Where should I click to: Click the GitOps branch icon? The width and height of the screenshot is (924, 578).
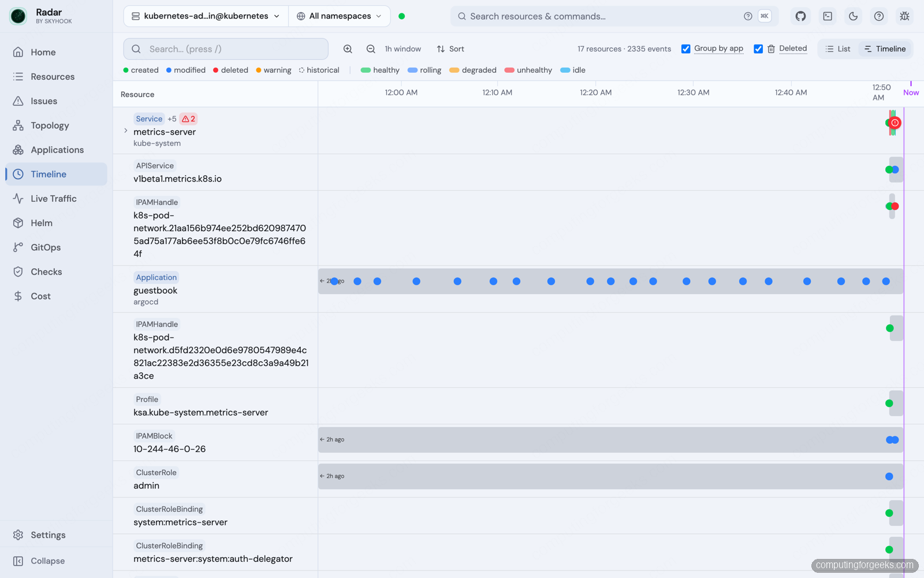pyautogui.click(x=18, y=247)
